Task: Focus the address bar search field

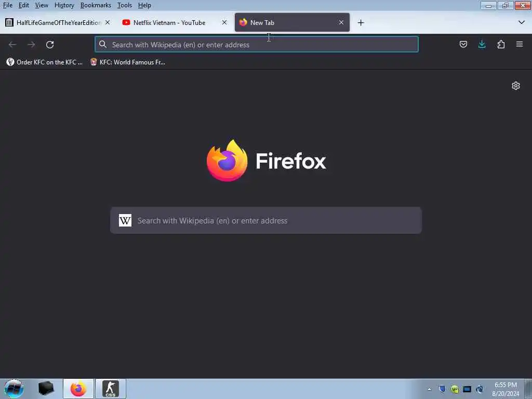Action: click(257, 45)
